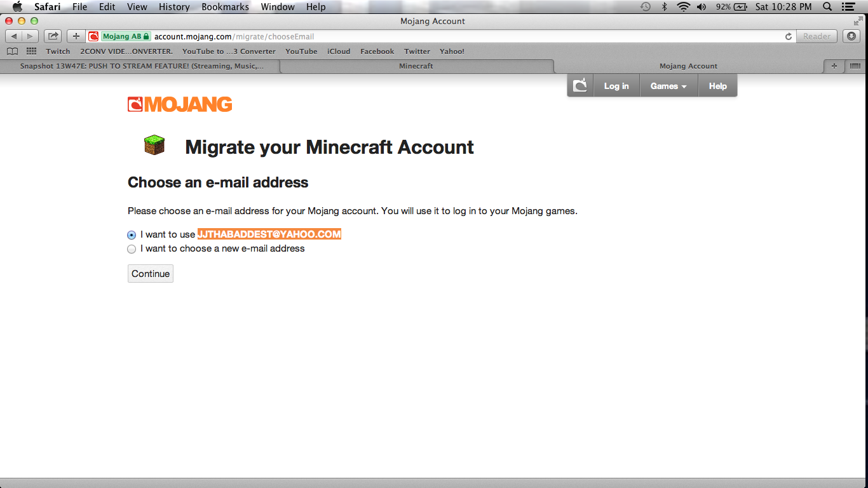Show bookmarks with the open book icon
868x488 pixels.
click(12, 51)
